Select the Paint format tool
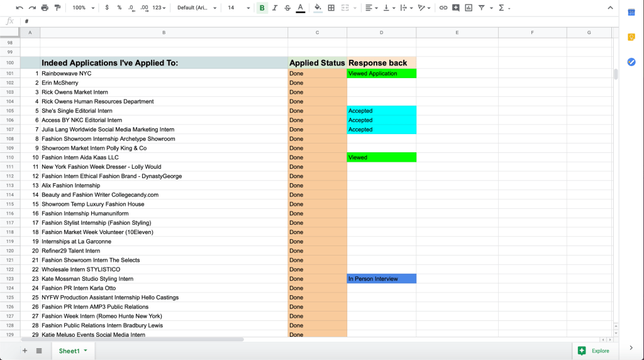The width and height of the screenshot is (644, 360). (x=58, y=8)
